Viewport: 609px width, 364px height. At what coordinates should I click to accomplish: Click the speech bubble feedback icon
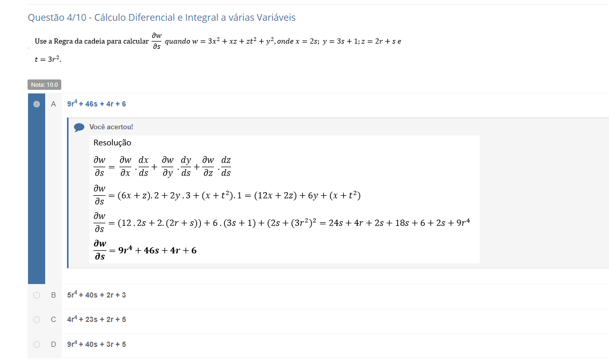click(x=79, y=127)
